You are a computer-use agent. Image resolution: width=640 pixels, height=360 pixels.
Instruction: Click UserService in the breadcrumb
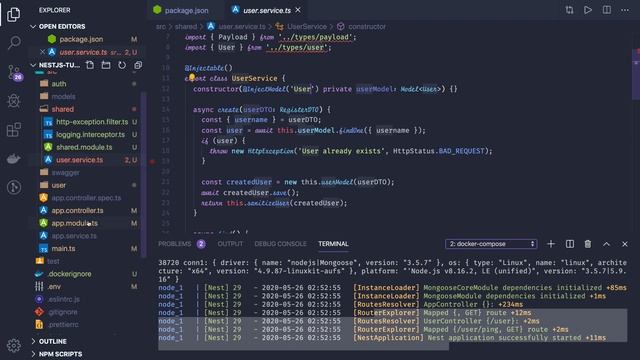tap(307, 27)
